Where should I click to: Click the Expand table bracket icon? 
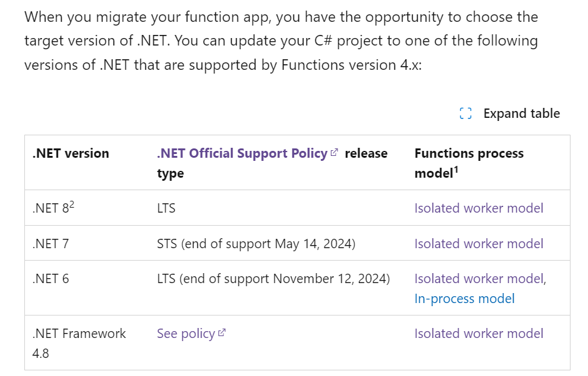(466, 113)
